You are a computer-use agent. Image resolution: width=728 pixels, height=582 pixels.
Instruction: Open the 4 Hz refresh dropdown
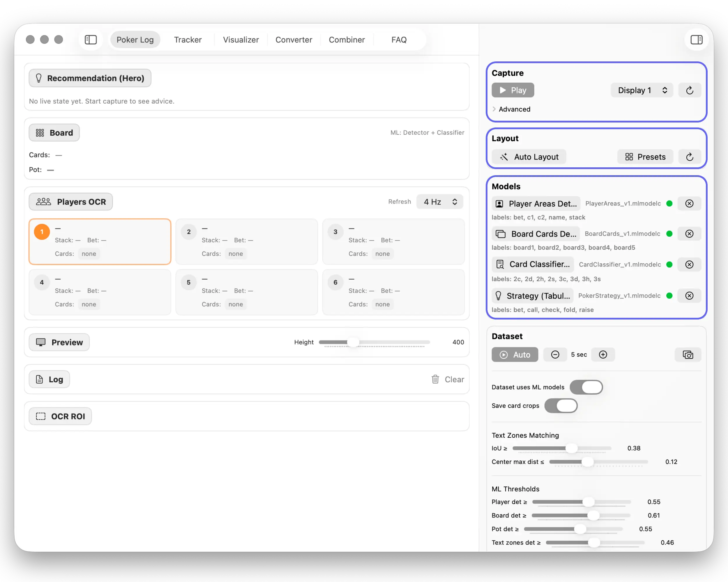[440, 202]
